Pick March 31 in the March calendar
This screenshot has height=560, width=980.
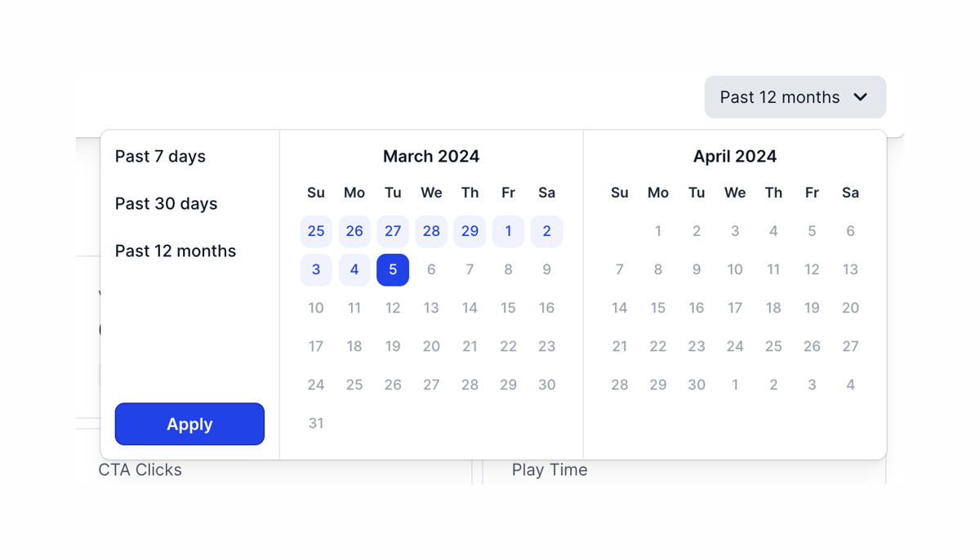click(316, 423)
